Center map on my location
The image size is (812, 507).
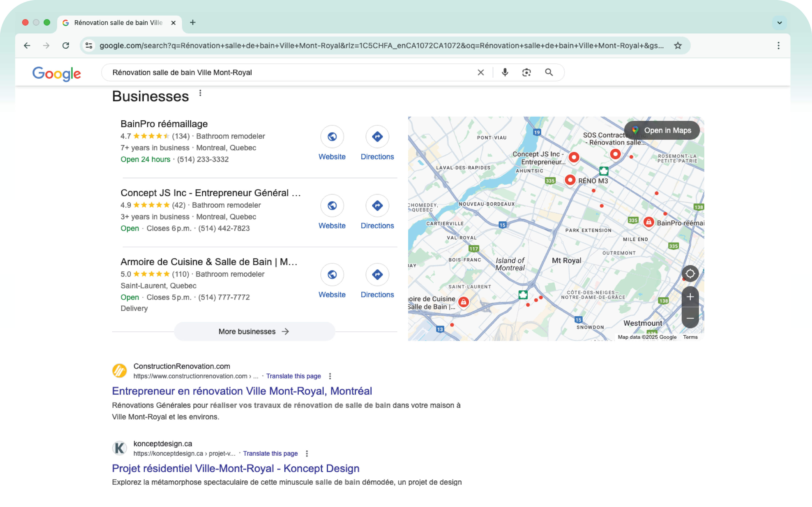(690, 274)
